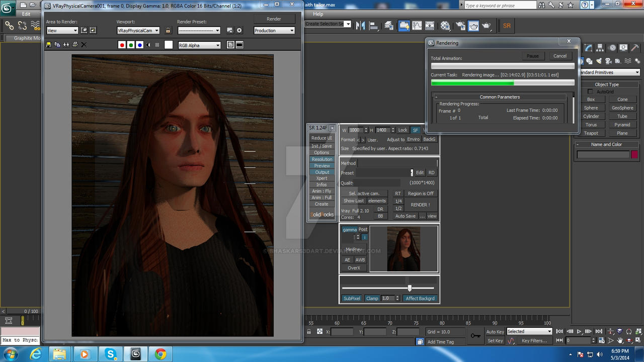Click the render preview thumbnail in SolidRocks
This screenshot has width=644, height=362.
403,249
